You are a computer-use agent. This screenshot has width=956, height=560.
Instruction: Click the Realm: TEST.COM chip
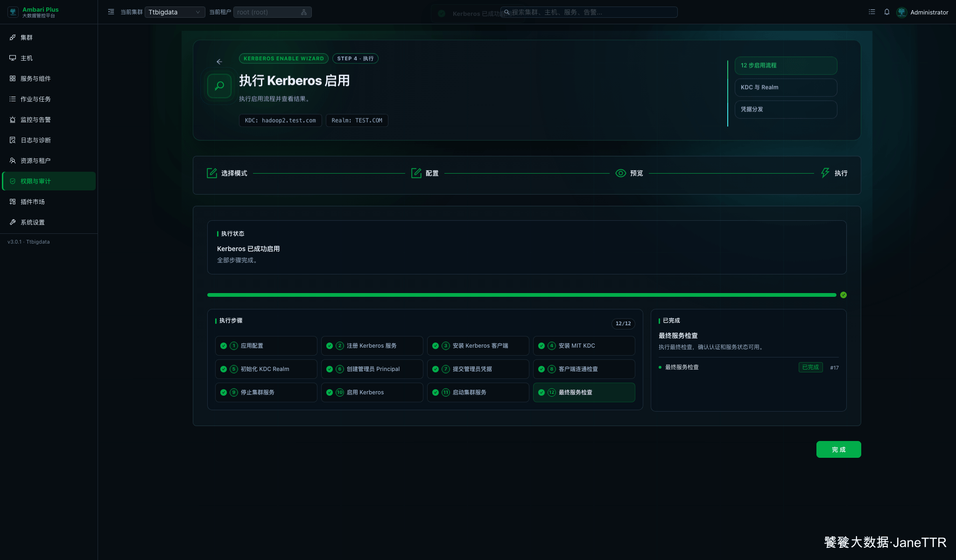[x=357, y=120]
